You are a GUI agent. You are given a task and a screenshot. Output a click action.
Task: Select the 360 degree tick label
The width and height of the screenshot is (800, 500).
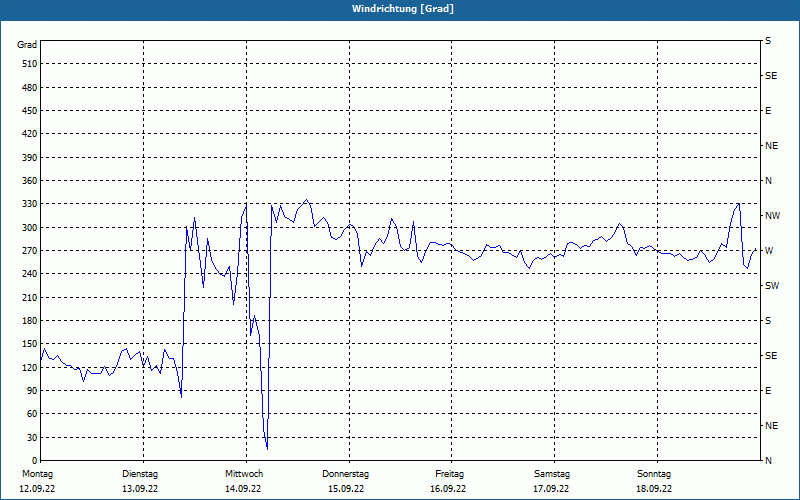(x=30, y=181)
